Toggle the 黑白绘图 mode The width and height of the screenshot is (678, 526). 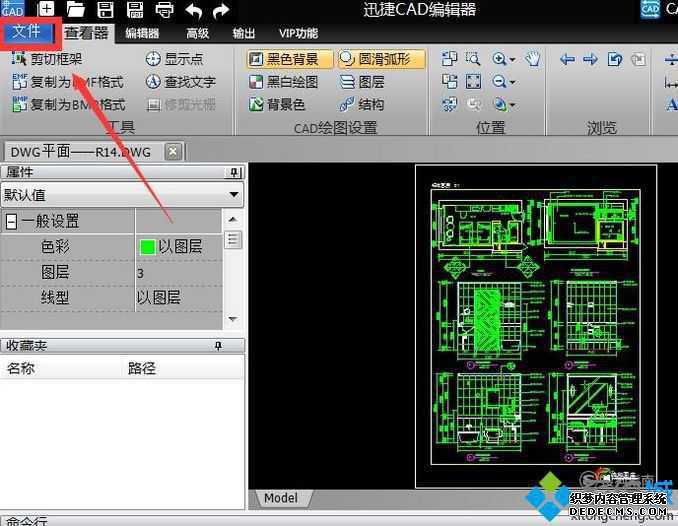(284, 82)
